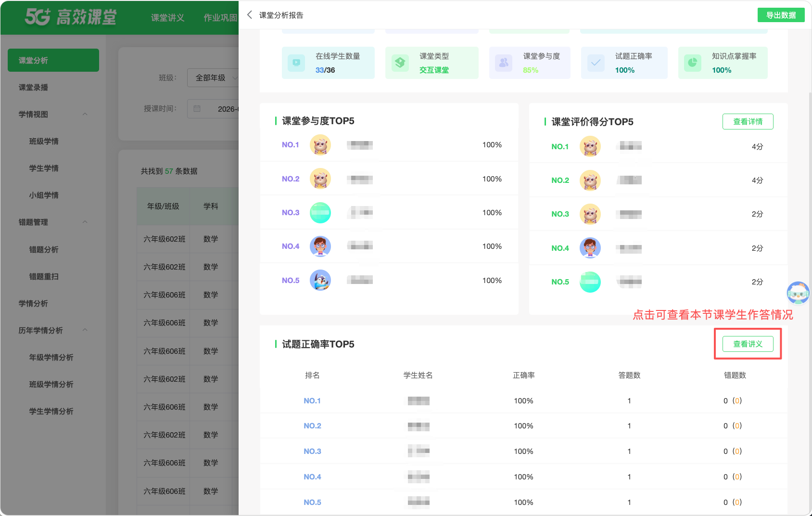
Task: Select 课堂分析 in the sidebar
Action: (x=53, y=60)
